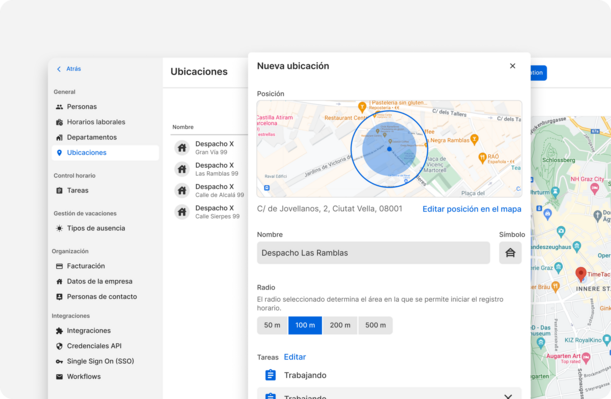Select 50 m radius
Image resolution: width=611 pixels, height=399 pixels.
(x=272, y=325)
